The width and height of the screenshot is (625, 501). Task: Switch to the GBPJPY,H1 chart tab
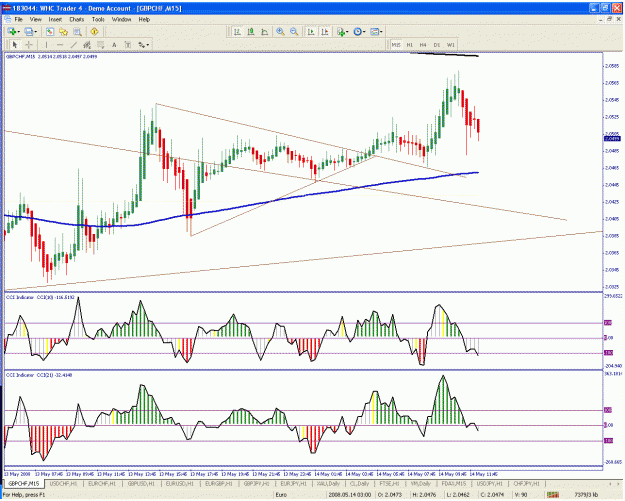pyautogui.click(x=257, y=483)
